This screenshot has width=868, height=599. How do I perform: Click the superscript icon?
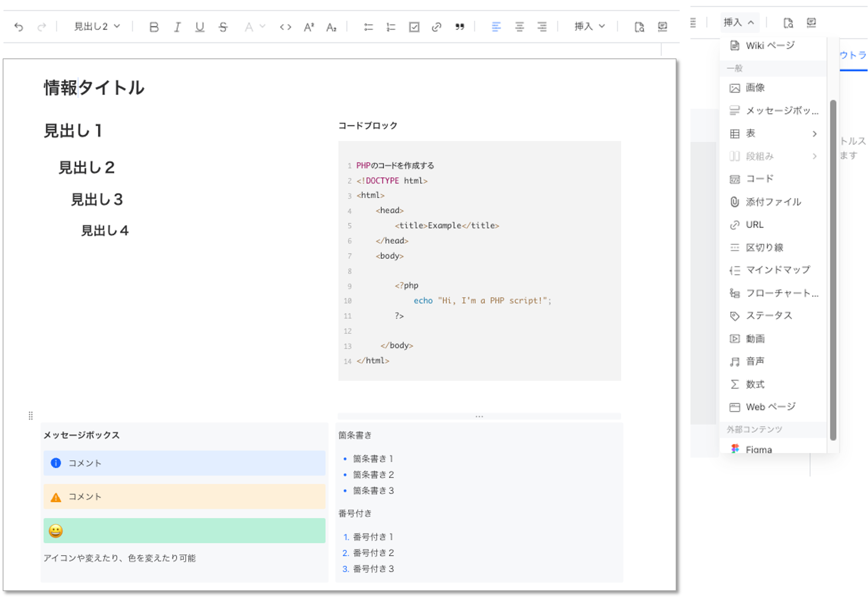pos(308,27)
